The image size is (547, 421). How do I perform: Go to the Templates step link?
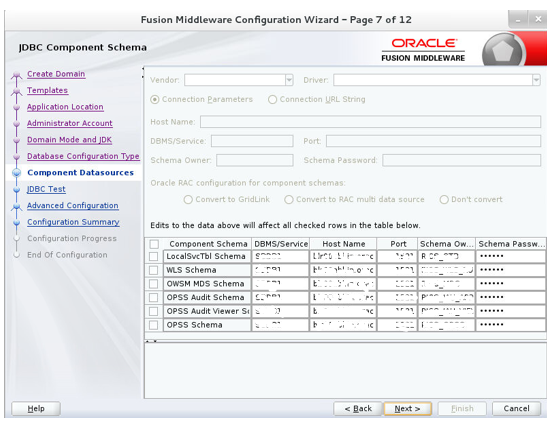[47, 90]
